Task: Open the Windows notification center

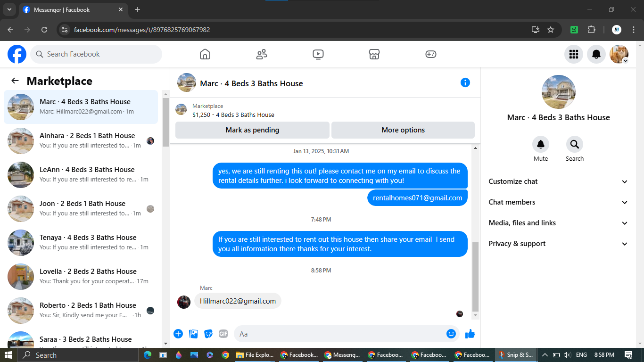Action: 628,355
